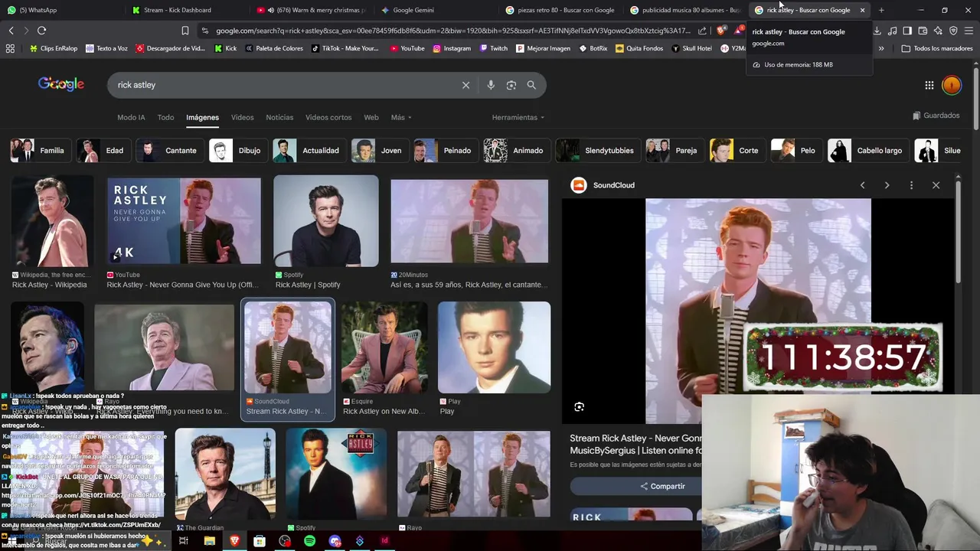Start voice search with the microphone icon
Viewport: 980px width, 551px height.
491,85
